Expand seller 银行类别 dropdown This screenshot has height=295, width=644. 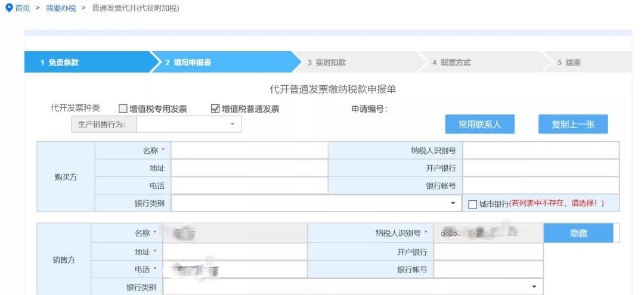(353, 287)
